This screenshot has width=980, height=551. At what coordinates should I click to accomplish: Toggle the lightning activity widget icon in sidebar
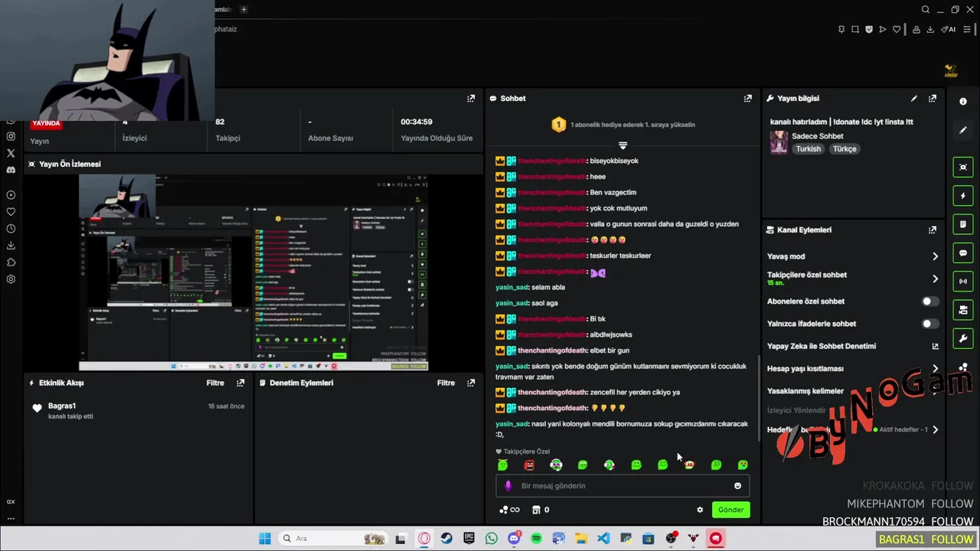(x=963, y=196)
